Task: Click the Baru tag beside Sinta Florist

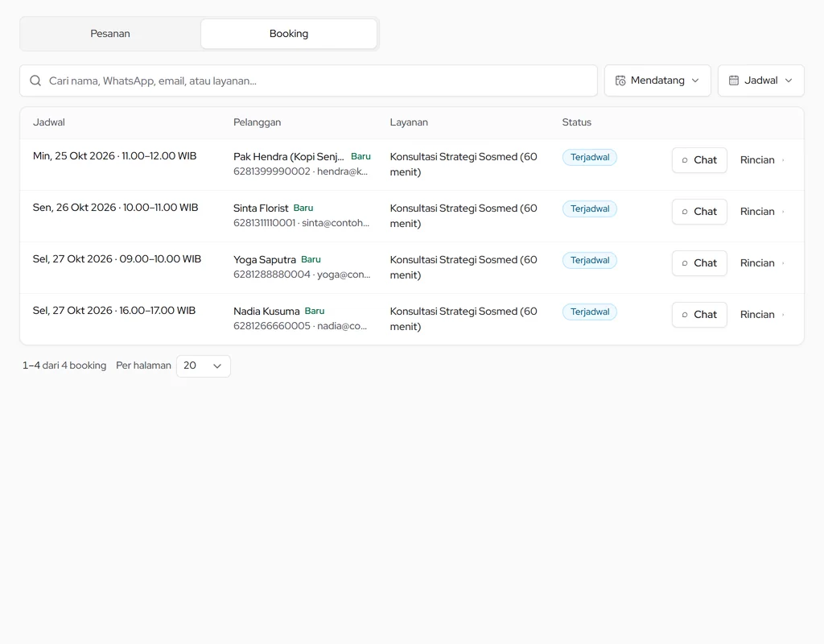Action: [x=303, y=208]
